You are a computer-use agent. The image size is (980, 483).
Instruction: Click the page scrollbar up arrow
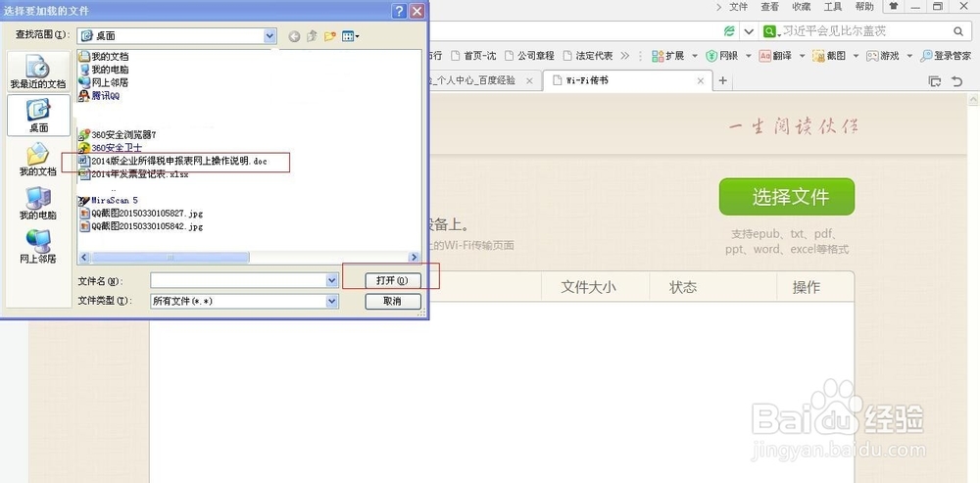click(x=974, y=99)
